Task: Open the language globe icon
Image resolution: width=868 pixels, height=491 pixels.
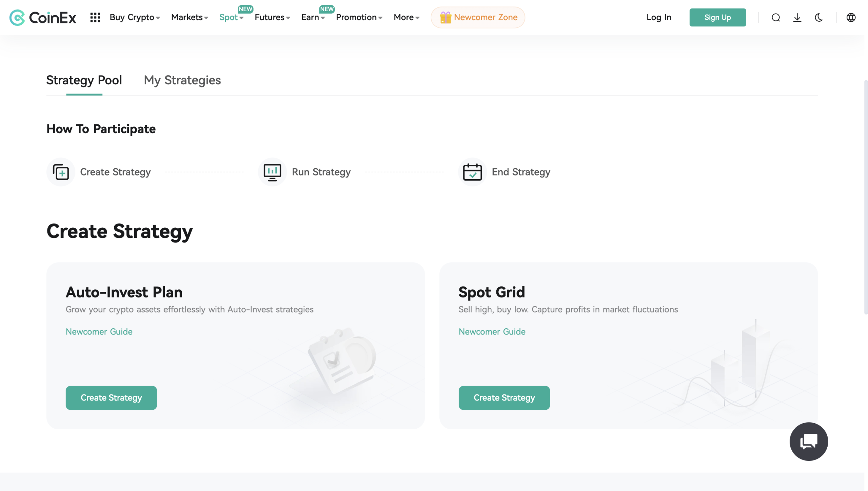Action: tap(851, 18)
